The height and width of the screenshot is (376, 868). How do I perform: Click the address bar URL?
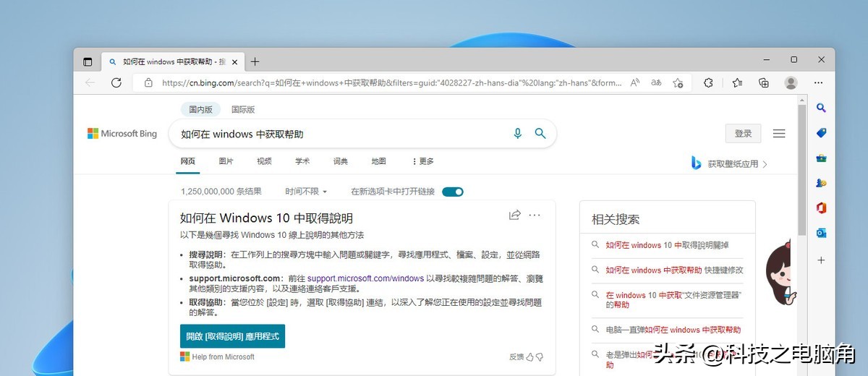coord(391,82)
